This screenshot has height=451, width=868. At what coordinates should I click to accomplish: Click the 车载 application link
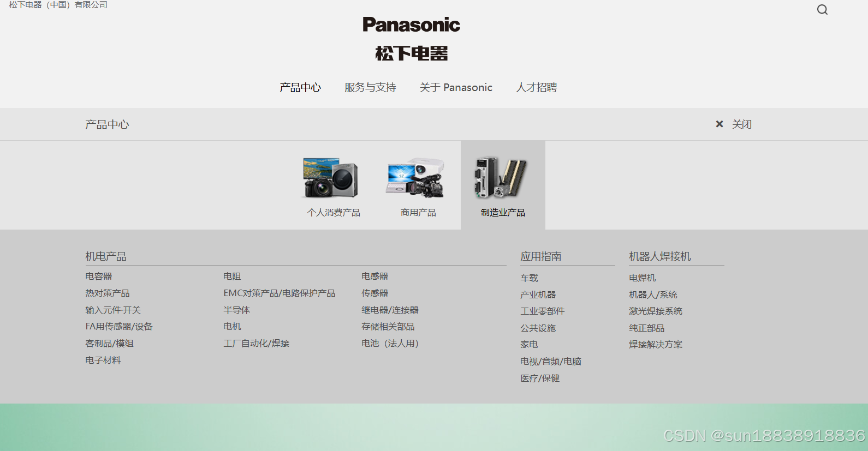pos(529,278)
